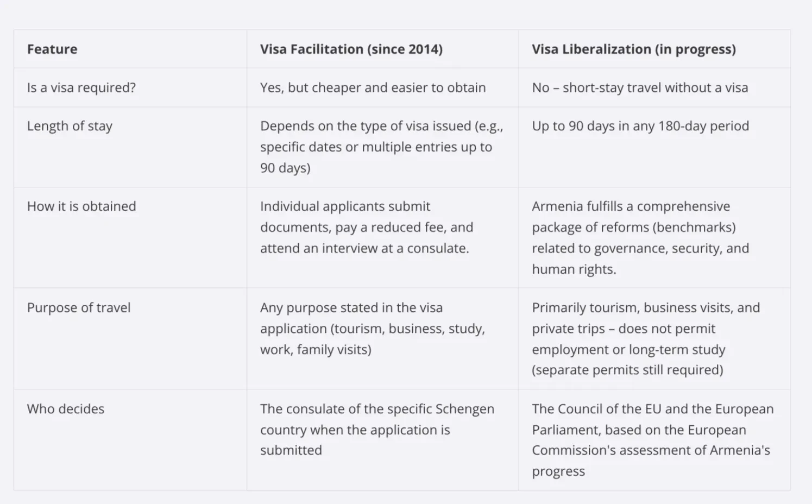Click 'No – short-stay travel without a visa'
The width and height of the screenshot is (812, 504).
(x=640, y=87)
